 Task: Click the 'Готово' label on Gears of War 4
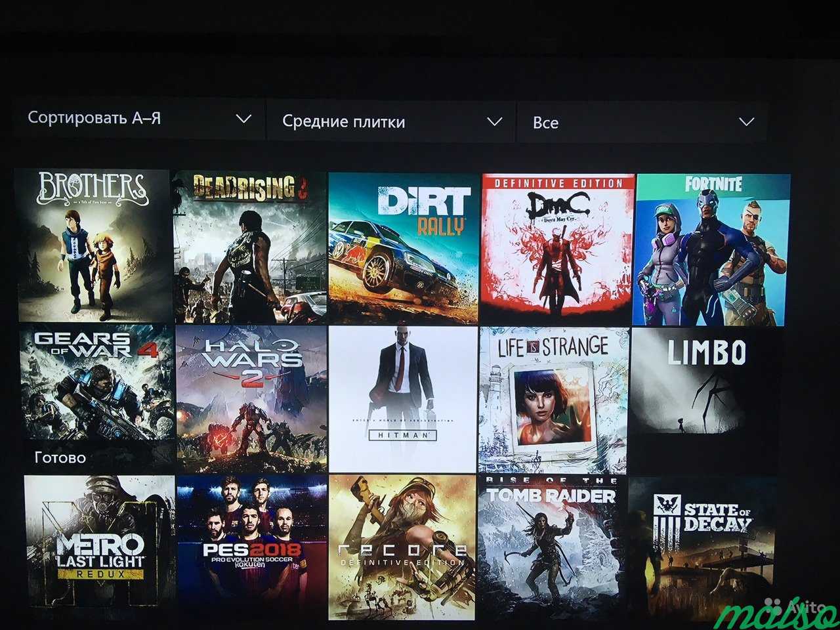pos(60,457)
